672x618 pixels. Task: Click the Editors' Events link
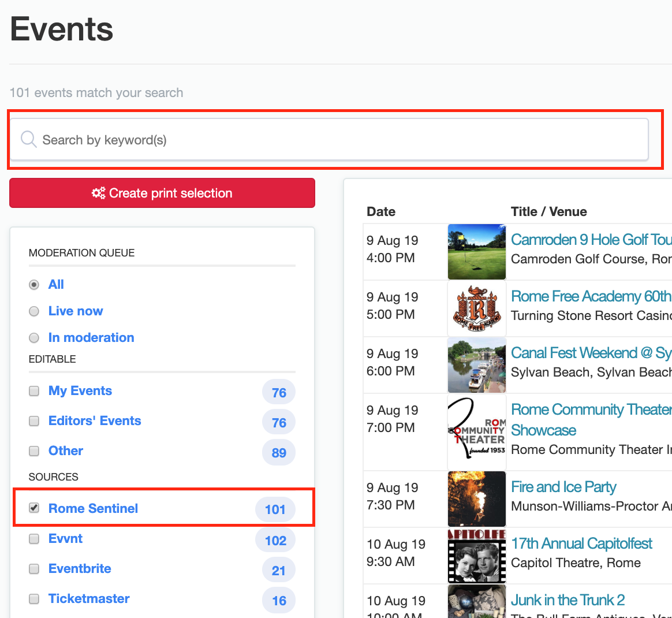(95, 420)
